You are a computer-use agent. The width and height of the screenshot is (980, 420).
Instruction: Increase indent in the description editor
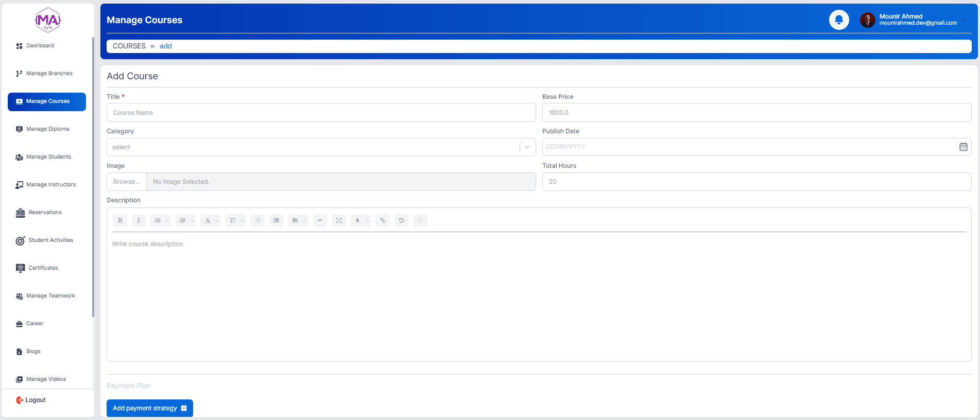point(277,221)
